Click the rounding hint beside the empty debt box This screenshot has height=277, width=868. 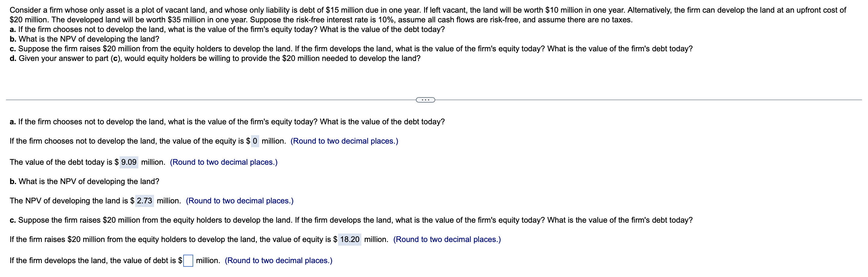click(279, 260)
